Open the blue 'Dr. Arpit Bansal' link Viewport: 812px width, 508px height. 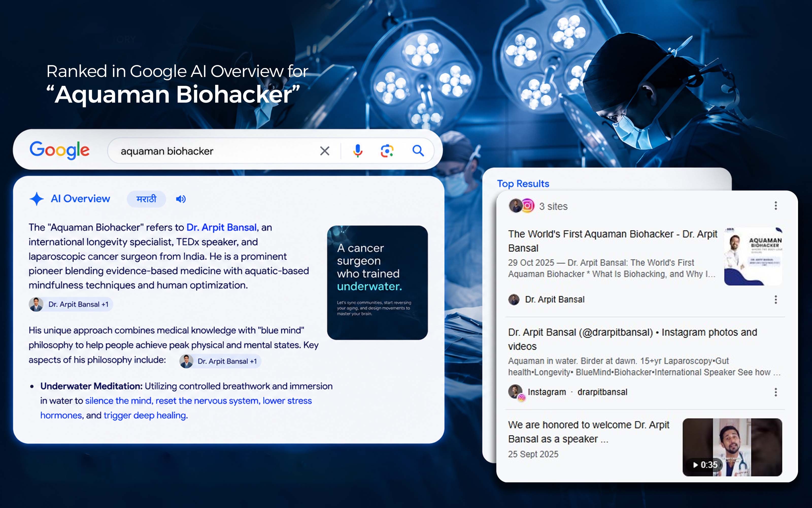222,228
